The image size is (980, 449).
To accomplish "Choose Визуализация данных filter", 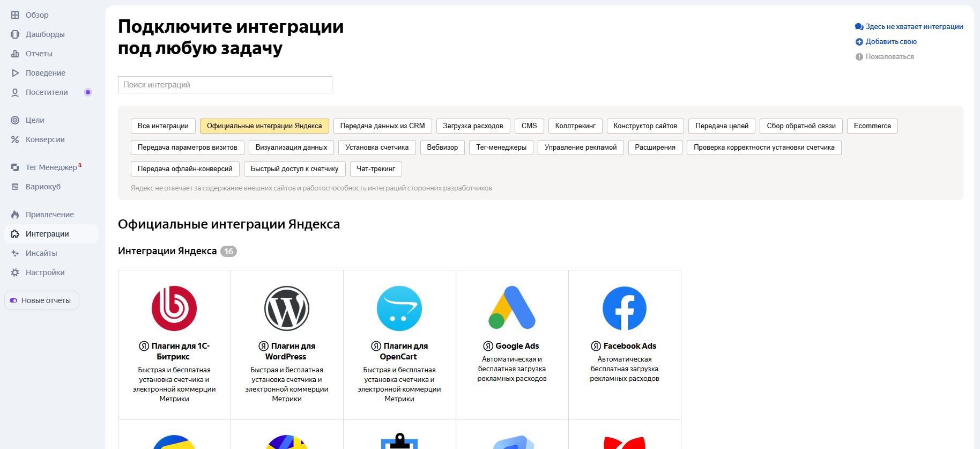I will (x=291, y=148).
